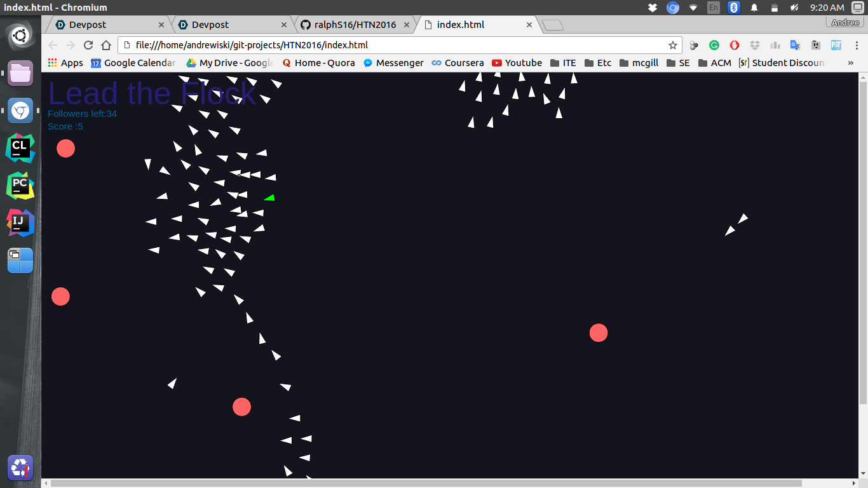
Task: Launch CLion from the launcher
Action: pos(20,148)
